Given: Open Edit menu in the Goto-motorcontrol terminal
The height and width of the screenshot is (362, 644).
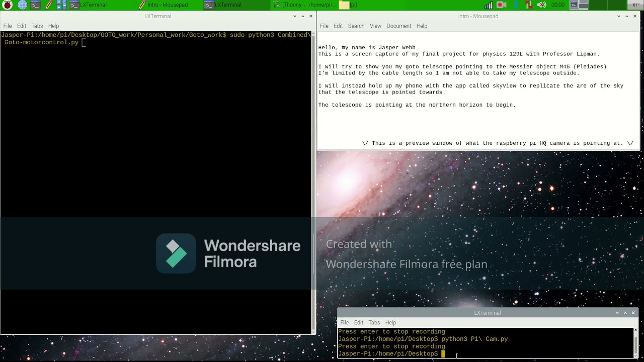Looking at the screenshot, I should pyautogui.click(x=22, y=26).
